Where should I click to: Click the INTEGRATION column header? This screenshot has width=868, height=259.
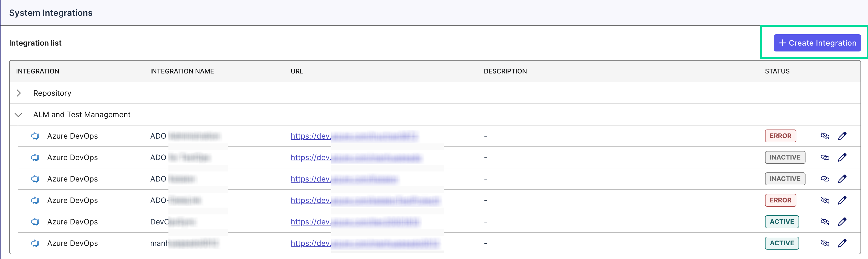[38, 71]
